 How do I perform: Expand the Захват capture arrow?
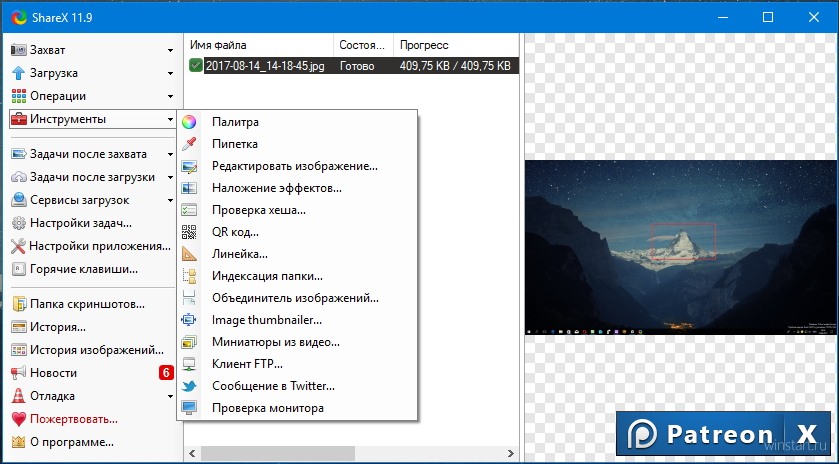170,50
